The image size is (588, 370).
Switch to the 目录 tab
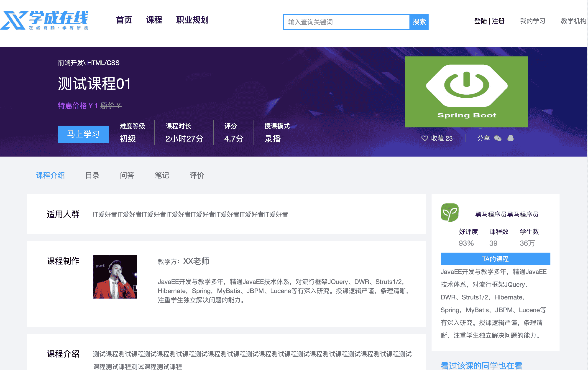point(92,175)
